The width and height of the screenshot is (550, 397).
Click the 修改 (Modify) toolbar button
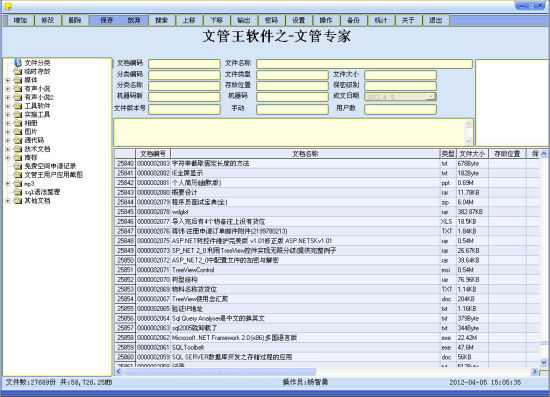pos(48,20)
